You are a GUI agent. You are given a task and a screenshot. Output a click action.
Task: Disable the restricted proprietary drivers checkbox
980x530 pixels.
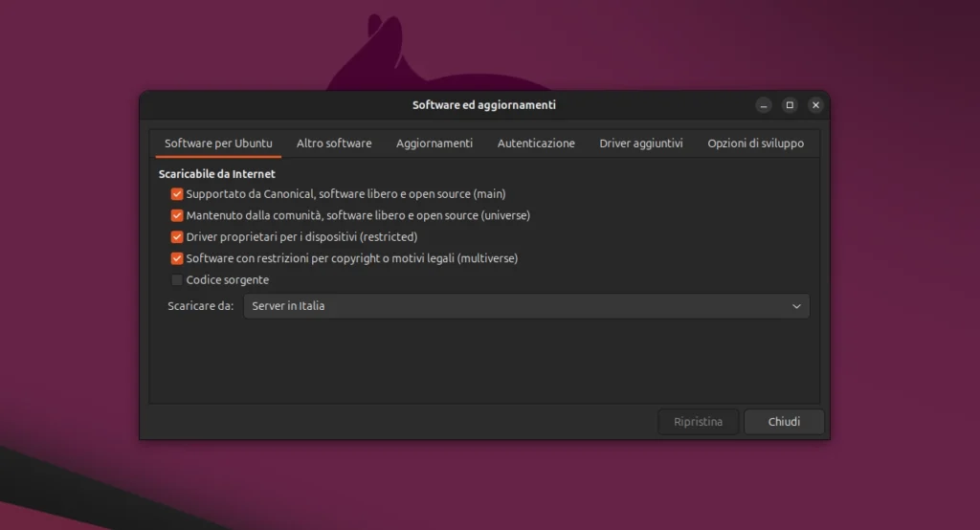(x=177, y=237)
